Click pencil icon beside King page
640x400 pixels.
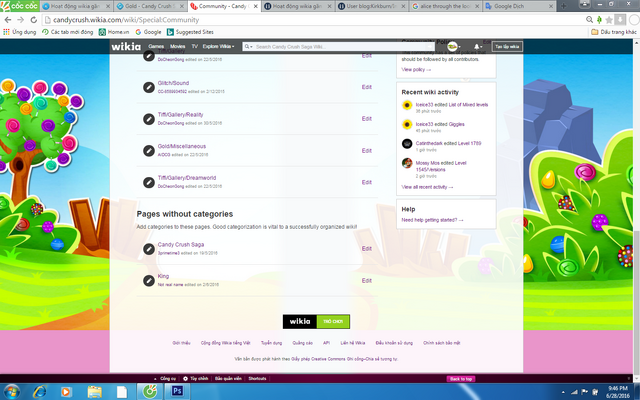149,280
